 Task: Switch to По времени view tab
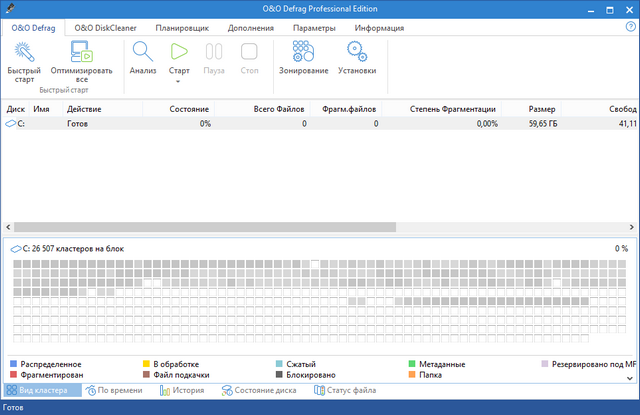117,390
